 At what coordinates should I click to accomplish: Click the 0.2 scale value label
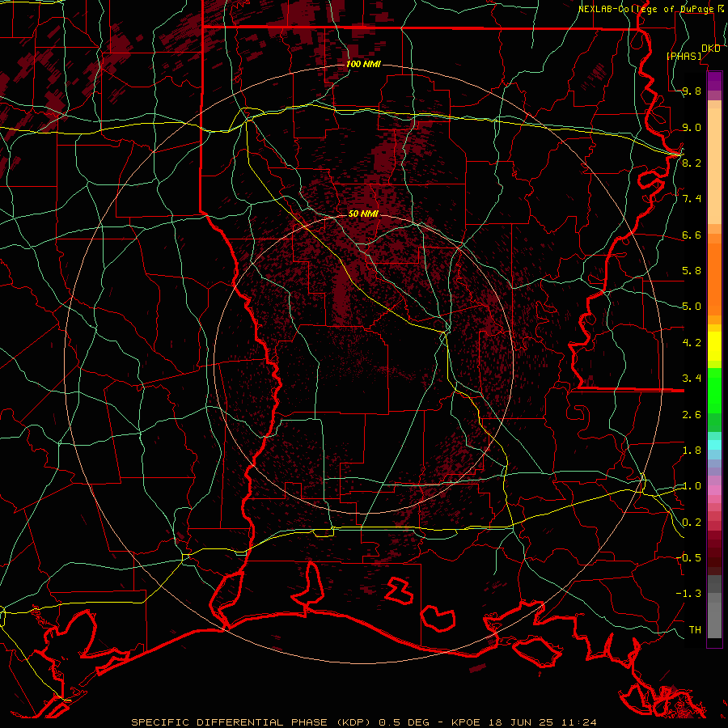point(692,523)
